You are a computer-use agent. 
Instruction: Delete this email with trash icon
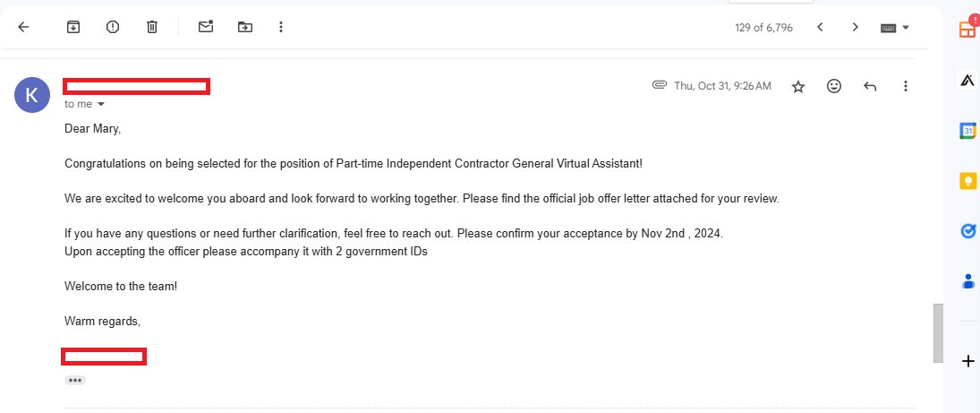152,27
